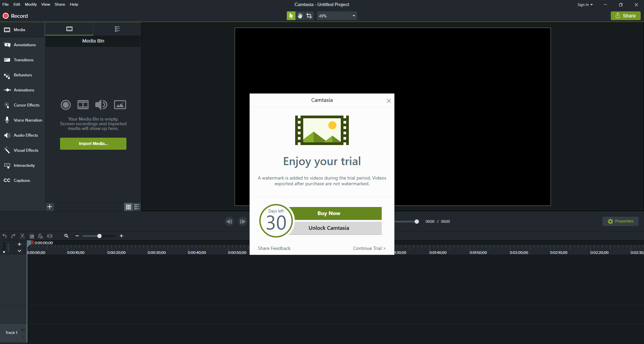Open the Modify menu
This screenshot has height=344, width=644.
[x=31, y=4]
